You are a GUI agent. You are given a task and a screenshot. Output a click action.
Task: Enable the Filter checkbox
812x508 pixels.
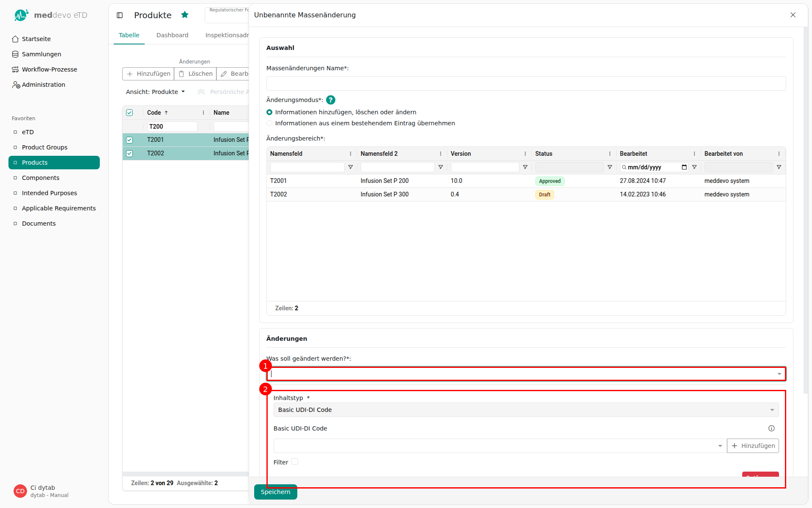pyautogui.click(x=295, y=462)
